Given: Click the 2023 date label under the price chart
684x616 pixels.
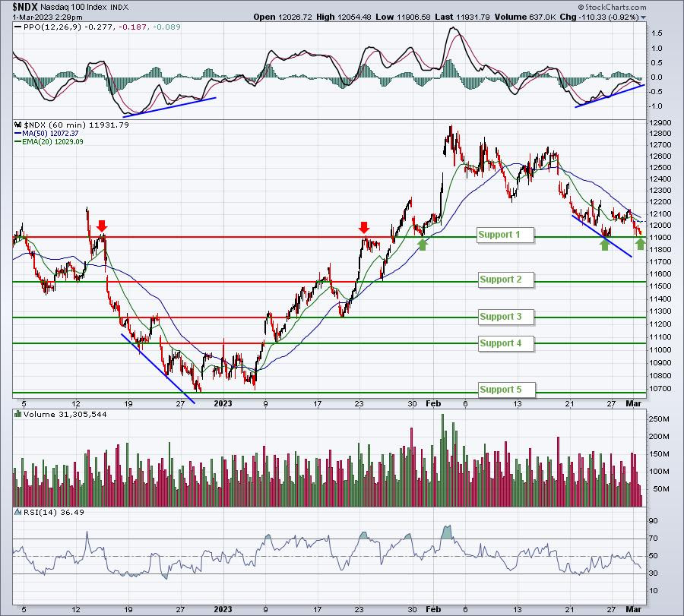Looking at the screenshot, I should click(223, 403).
